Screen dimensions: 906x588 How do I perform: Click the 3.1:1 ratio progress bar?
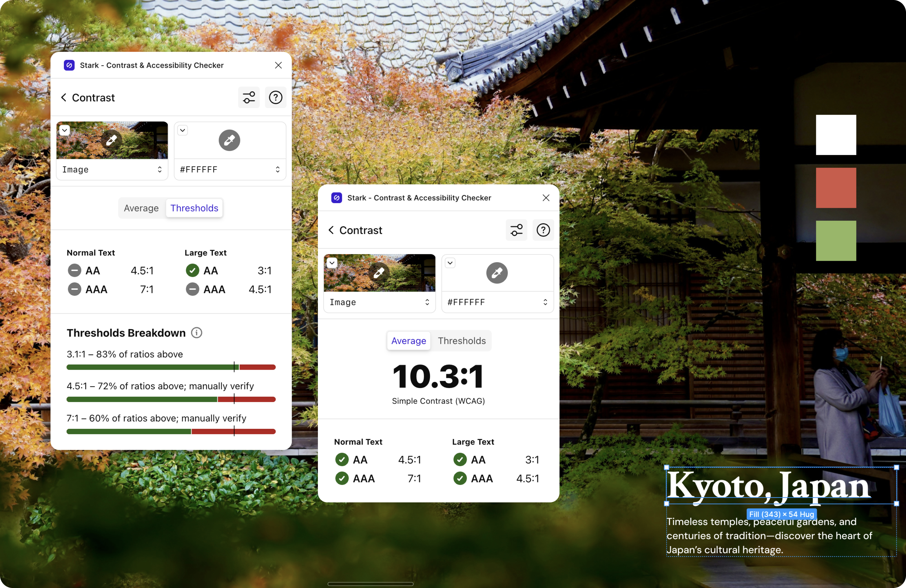[171, 367]
